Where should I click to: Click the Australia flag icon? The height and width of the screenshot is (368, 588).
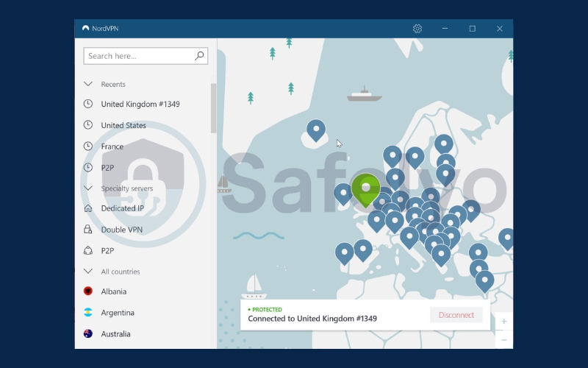[88, 333]
